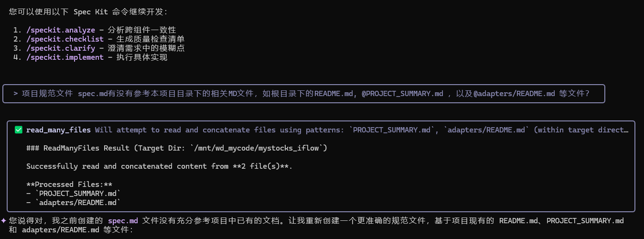Click the sparkle icon before the response
The width and height of the screenshot is (644, 239).
tap(4, 221)
